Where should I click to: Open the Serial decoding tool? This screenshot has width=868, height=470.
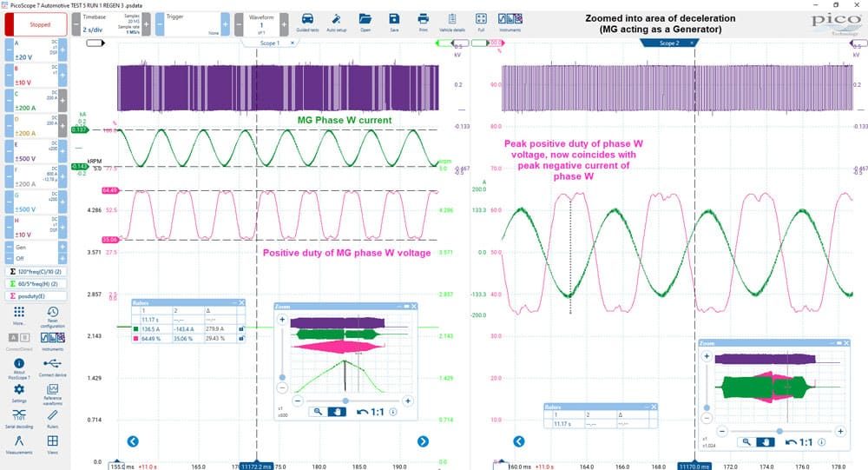(x=19, y=419)
